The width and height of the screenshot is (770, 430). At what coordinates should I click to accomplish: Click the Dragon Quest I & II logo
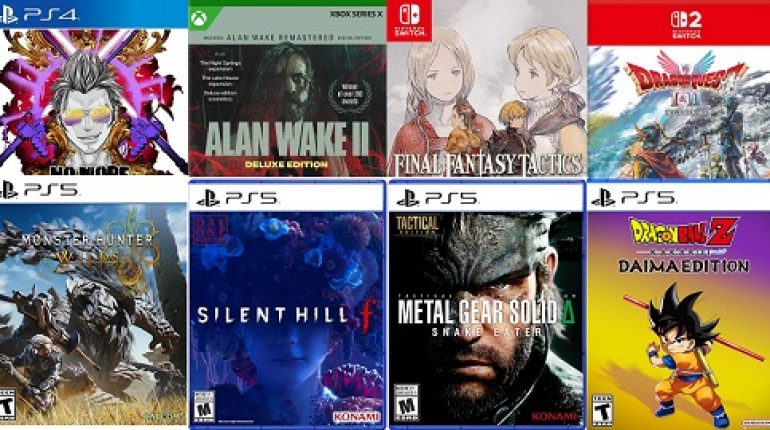coord(686,86)
